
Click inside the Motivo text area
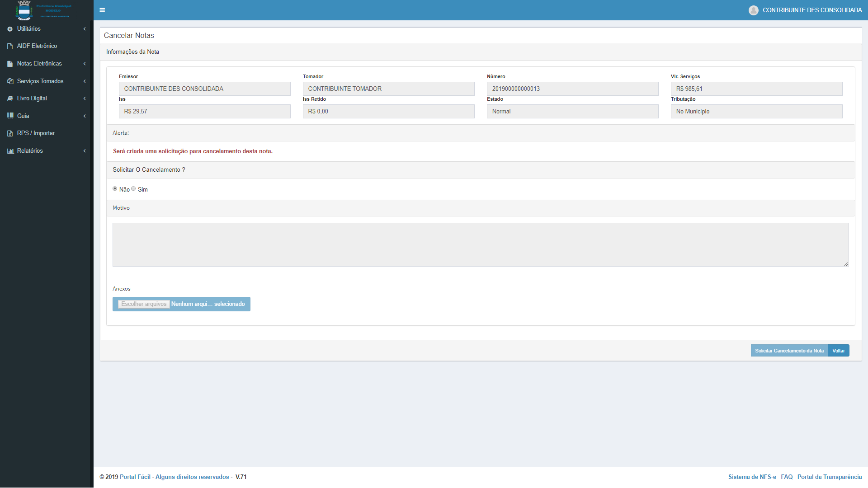(x=480, y=244)
